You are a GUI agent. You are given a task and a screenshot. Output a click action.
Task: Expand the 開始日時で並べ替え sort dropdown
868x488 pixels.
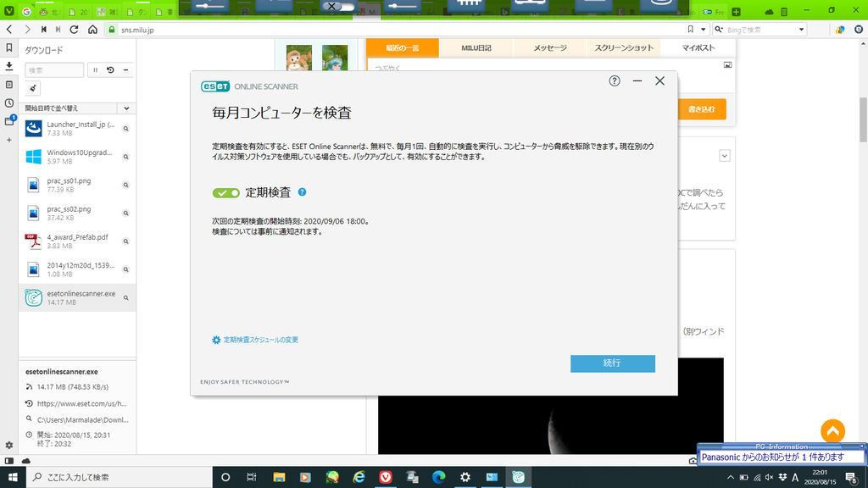pyautogui.click(x=126, y=108)
